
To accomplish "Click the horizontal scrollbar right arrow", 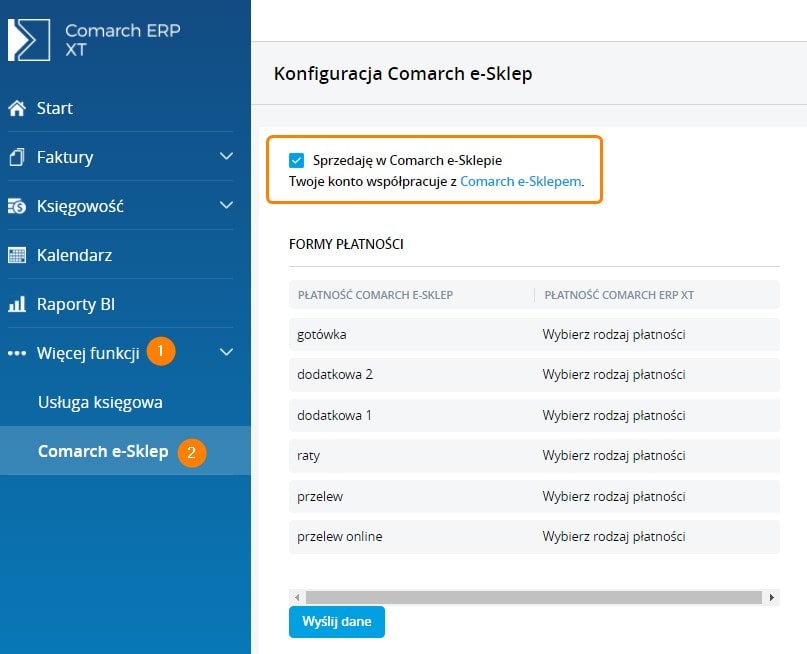I will tap(771, 597).
